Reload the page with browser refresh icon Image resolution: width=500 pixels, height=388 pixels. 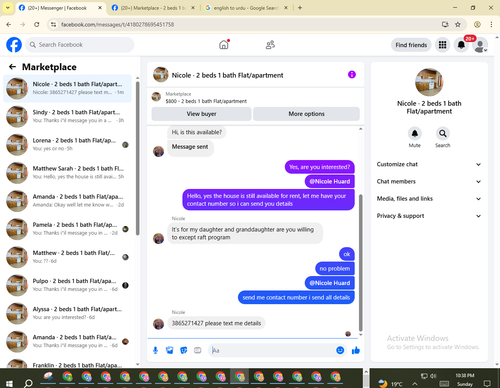tap(37, 24)
